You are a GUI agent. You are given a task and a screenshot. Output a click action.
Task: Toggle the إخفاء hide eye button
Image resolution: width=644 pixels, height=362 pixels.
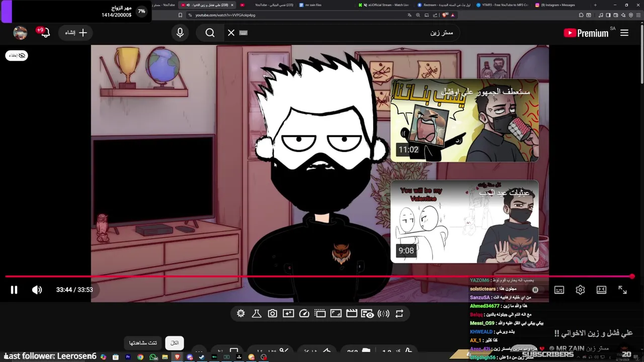coord(17,55)
